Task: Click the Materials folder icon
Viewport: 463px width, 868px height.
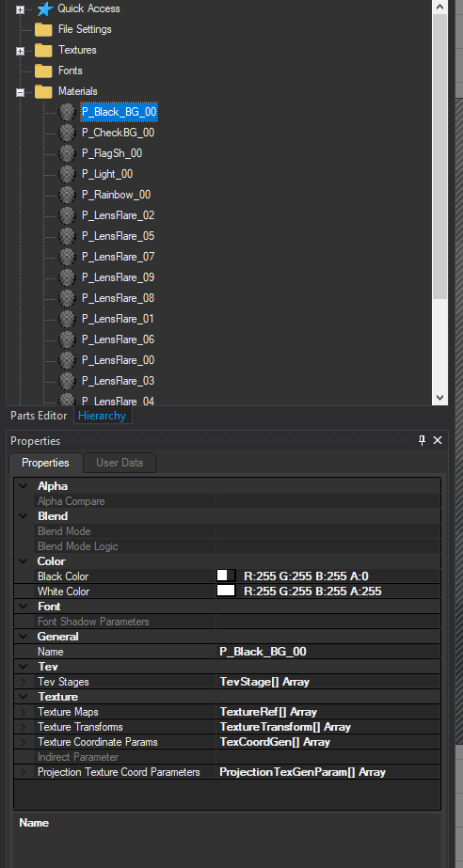Action: [x=43, y=91]
